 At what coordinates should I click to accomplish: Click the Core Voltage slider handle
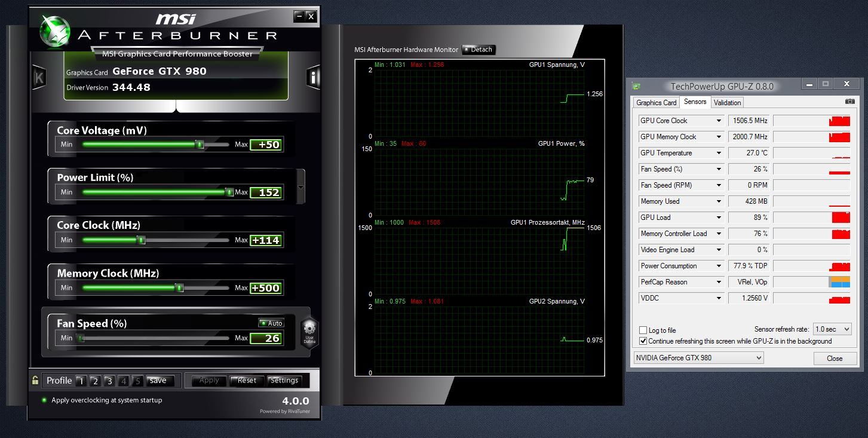click(x=200, y=145)
